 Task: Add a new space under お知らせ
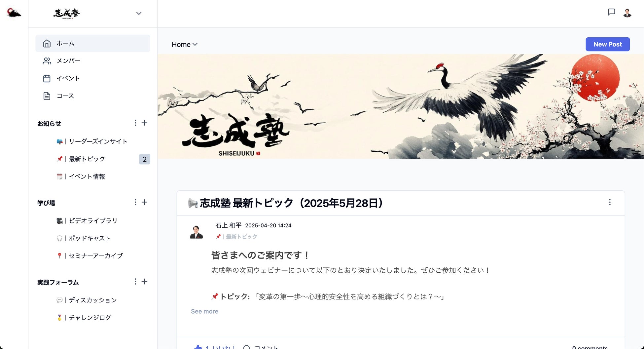(144, 123)
